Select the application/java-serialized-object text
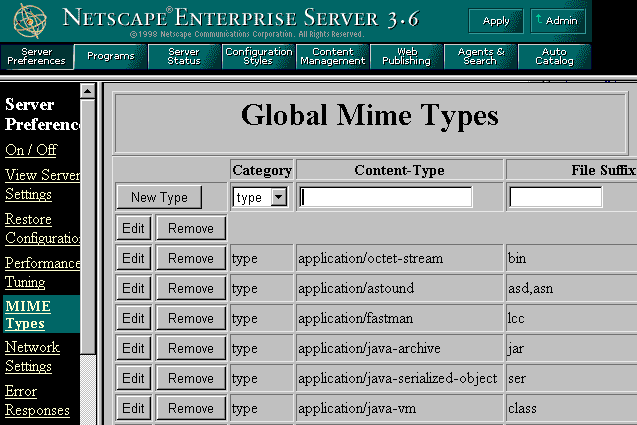This screenshot has height=425, width=637. point(397,379)
